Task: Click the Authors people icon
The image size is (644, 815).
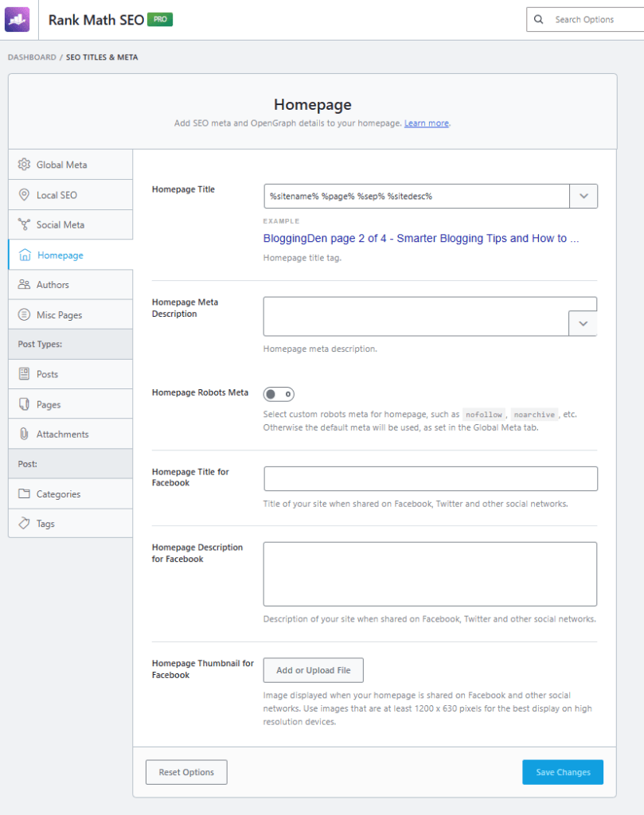Action: click(24, 284)
